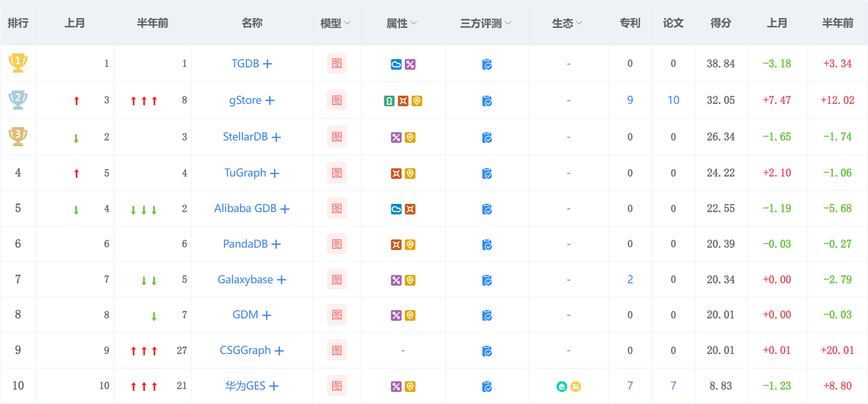This screenshot has height=404, width=868.
Task: Open the third-party evaluation icon for TGDB
Action: coord(487,64)
